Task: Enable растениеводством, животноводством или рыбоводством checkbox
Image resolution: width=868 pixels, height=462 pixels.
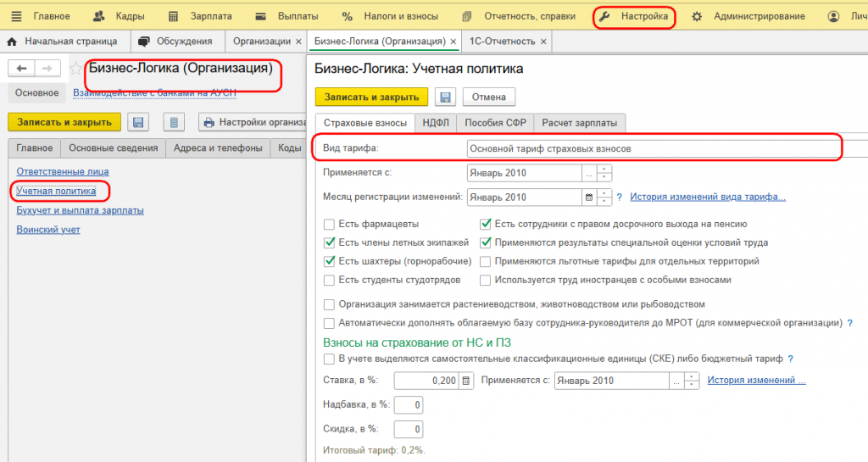Action: click(330, 304)
